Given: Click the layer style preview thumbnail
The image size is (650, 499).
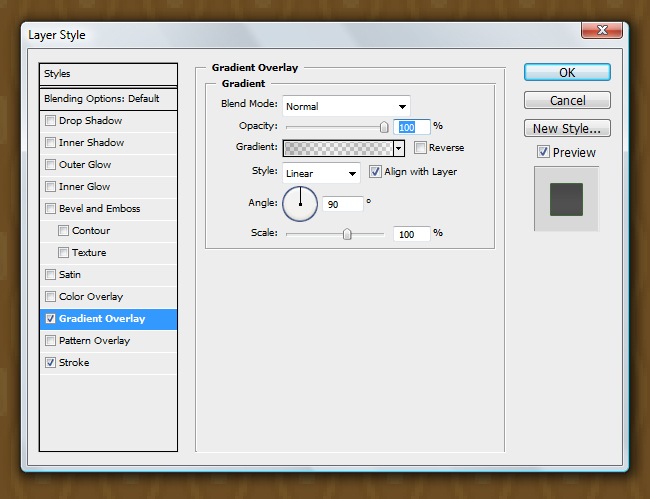Looking at the screenshot, I should pyautogui.click(x=565, y=198).
